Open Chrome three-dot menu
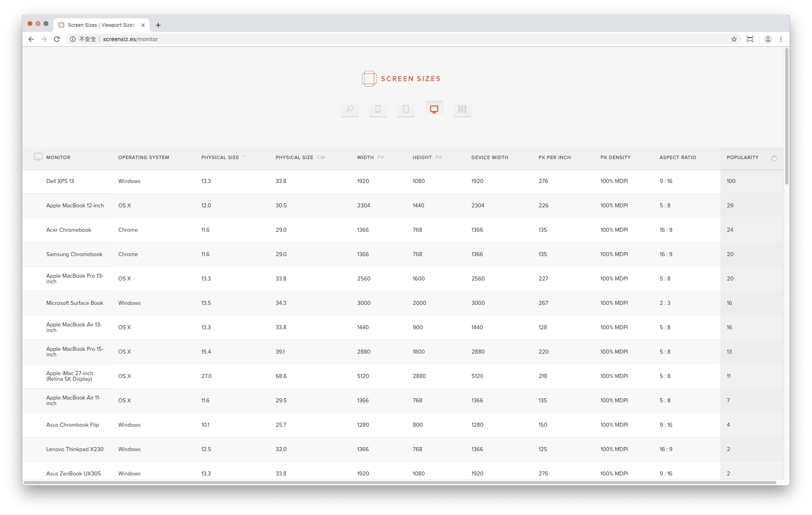This screenshot has height=515, width=812. (781, 39)
